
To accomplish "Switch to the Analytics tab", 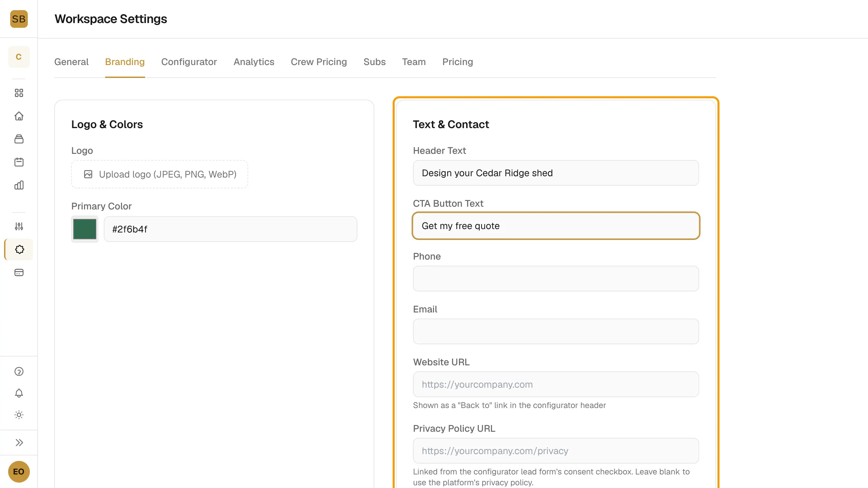I will coord(254,62).
